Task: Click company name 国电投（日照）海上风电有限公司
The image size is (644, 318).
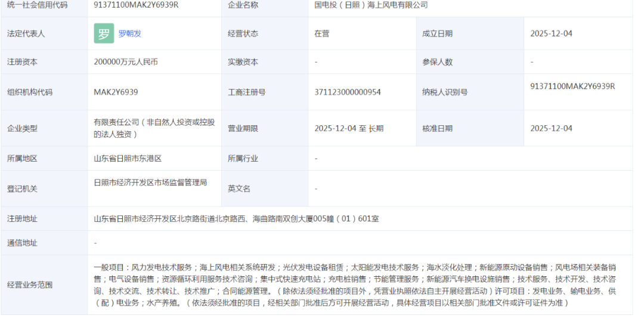Action: click(x=371, y=5)
